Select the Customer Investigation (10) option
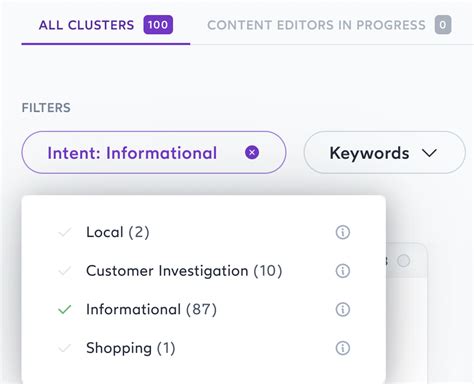The width and height of the screenshot is (474, 384). (204, 271)
